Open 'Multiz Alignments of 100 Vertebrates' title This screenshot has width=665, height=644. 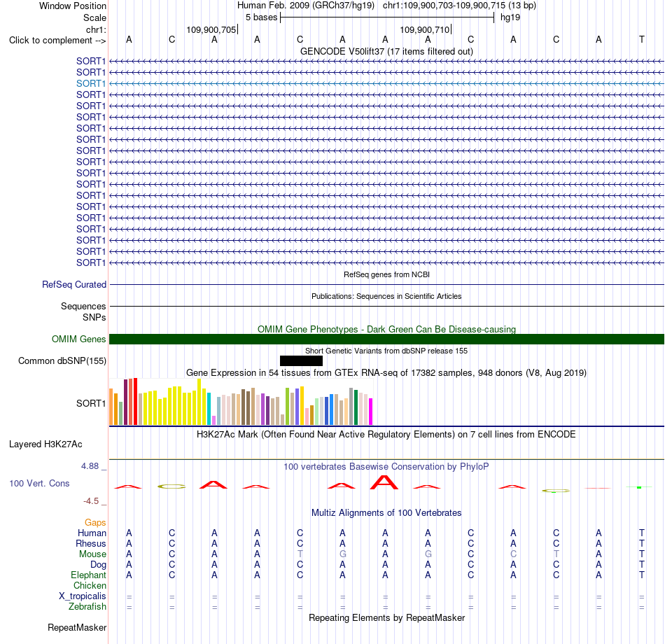pyautogui.click(x=386, y=512)
